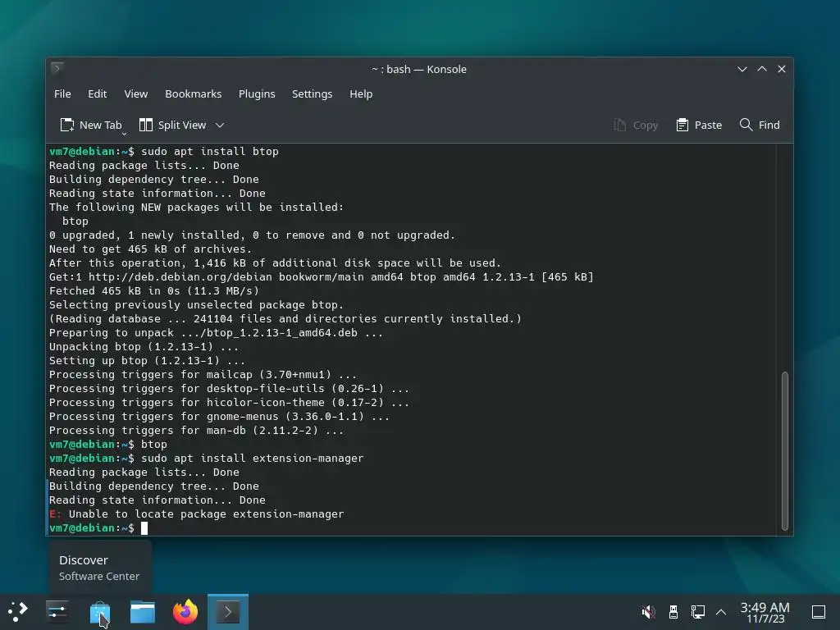Open the Help menu
Viewport: 840px width, 630px height.
pyautogui.click(x=361, y=94)
